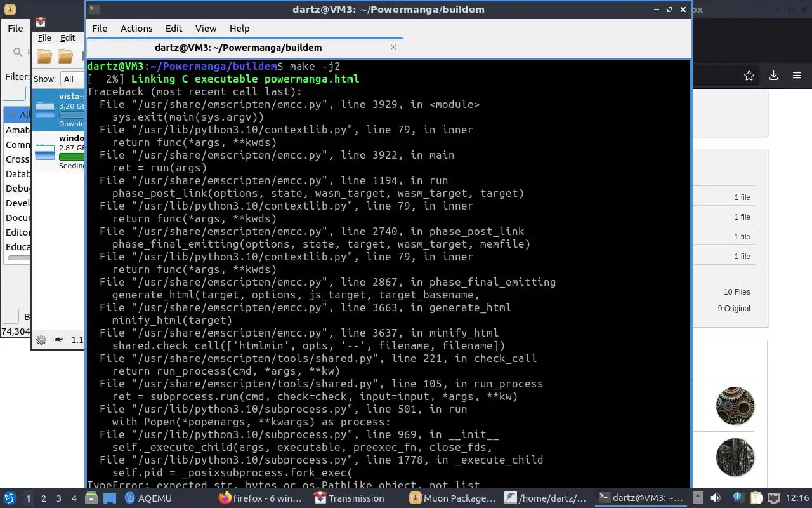Viewport: 812px width, 508px height.
Task: Click the vista torrent download progress bar
Action: point(72,115)
